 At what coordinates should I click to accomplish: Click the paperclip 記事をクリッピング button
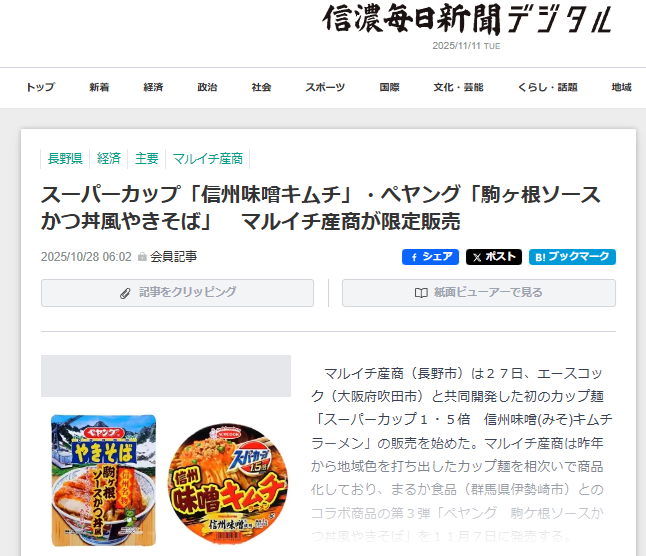tap(177, 293)
